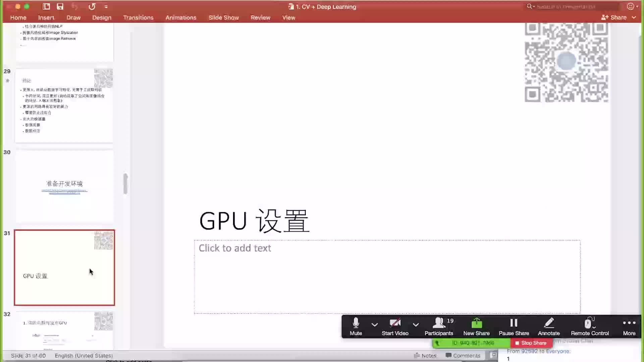Open the Animations menu tab
Viewport: 644px width, 362px height.
181,18
